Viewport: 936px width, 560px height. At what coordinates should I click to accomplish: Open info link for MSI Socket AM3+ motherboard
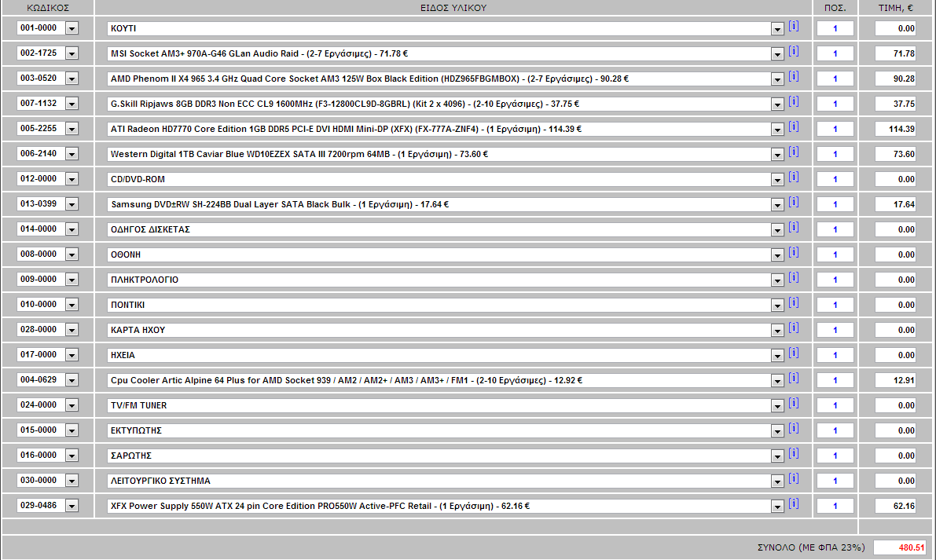click(x=793, y=51)
